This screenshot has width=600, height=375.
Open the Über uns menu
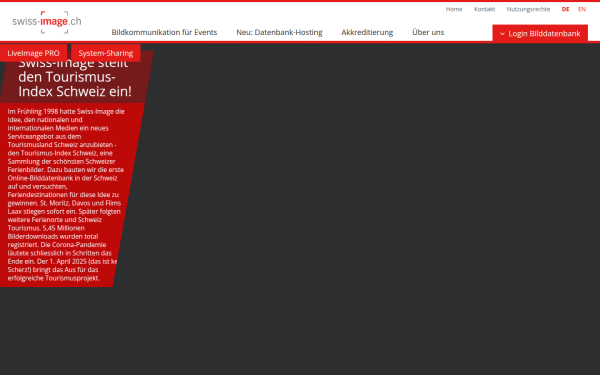(428, 32)
